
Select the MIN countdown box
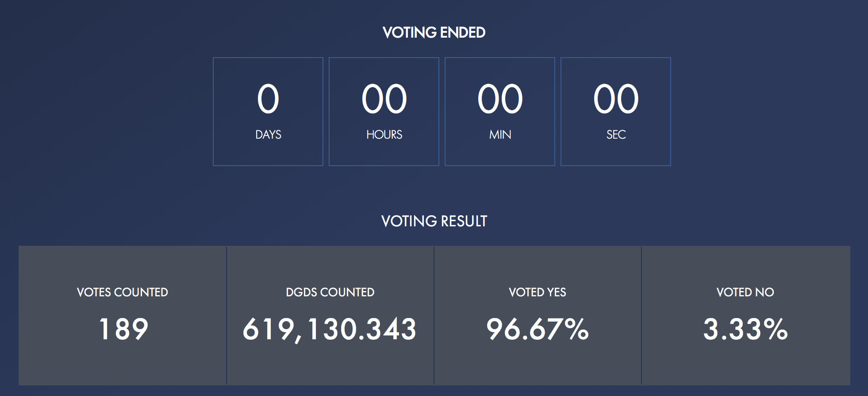tap(500, 112)
